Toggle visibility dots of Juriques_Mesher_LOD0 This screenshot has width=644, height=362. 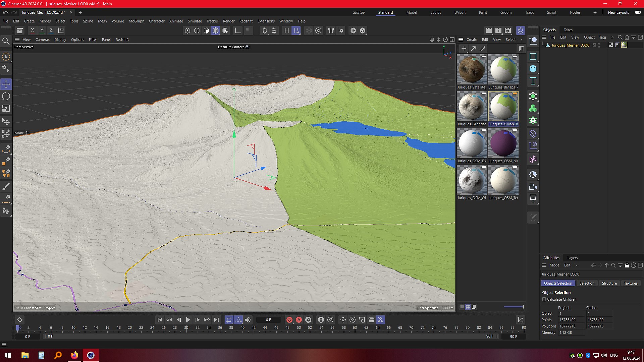click(x=599, y=45)
